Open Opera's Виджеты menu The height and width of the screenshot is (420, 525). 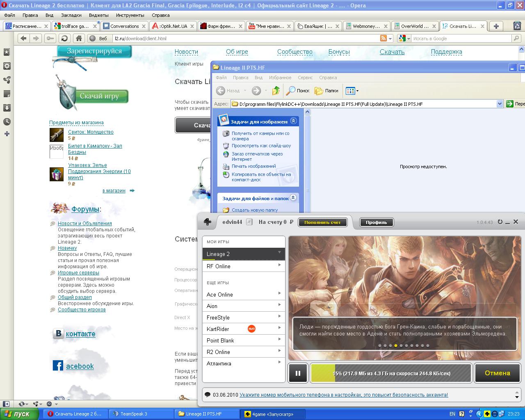98,15
